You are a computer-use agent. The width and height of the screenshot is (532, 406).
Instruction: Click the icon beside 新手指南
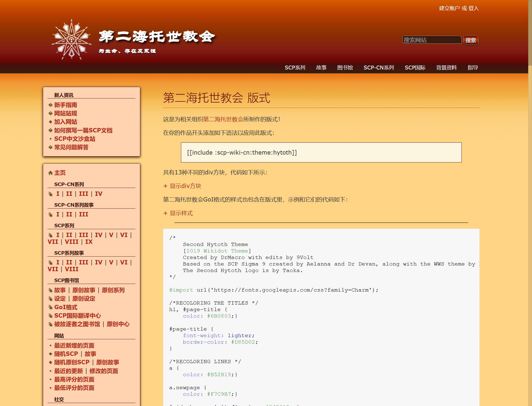[x=50, y=105]
